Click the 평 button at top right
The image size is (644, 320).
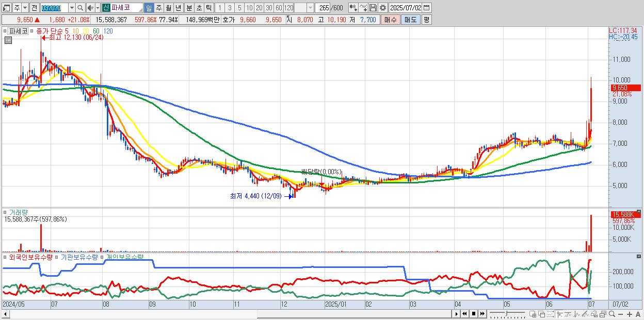pyautogui.click(x=426, y=20)
